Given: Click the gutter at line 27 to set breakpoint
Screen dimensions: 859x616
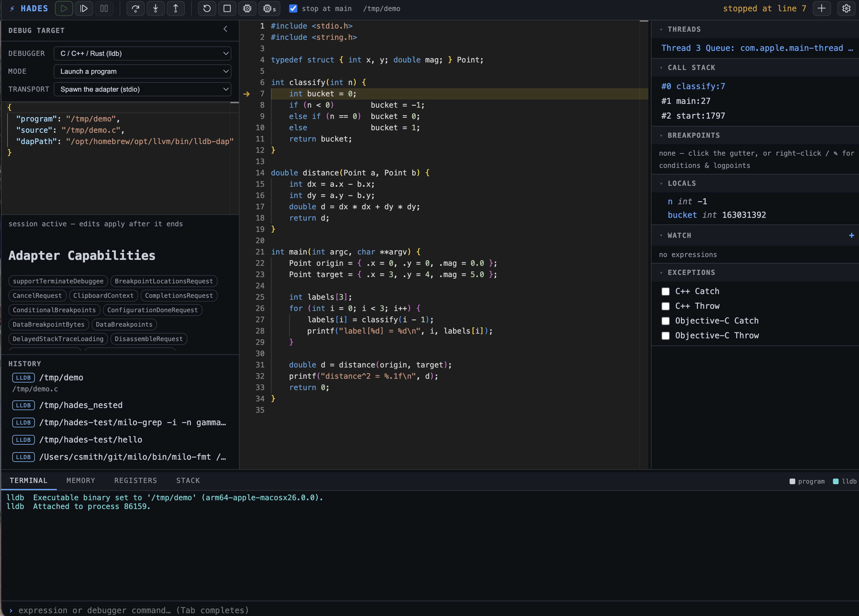Looking at the screenshot, I should click(x=246, y=320).
